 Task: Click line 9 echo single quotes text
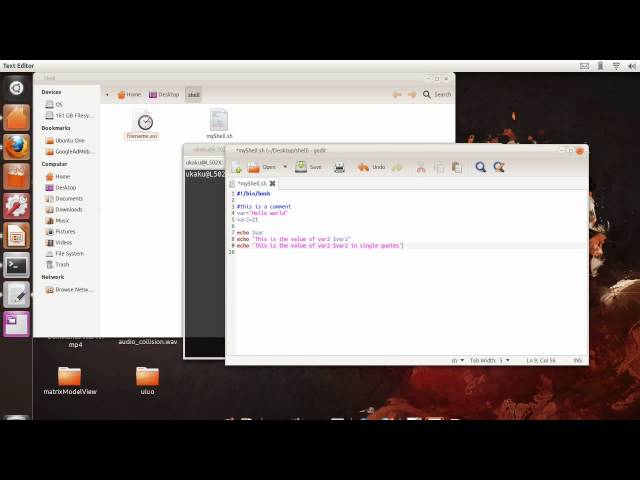[320, 246]
